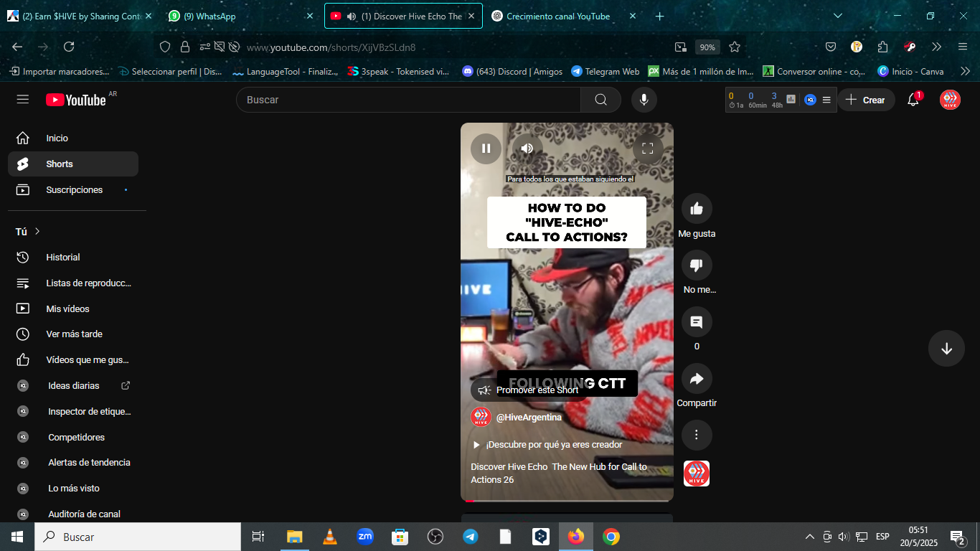
Task: Bookmark this page with the star
Action: pyautogui.click(x=735, y=47)
